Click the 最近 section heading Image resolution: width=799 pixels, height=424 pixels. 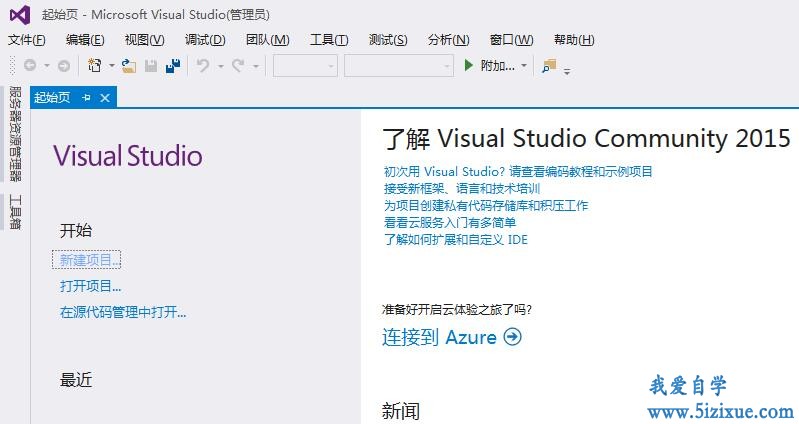[76, 380]
